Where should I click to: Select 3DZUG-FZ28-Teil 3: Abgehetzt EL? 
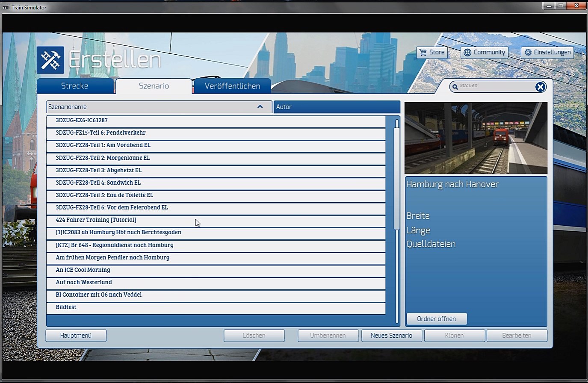[x=216, y=171]
